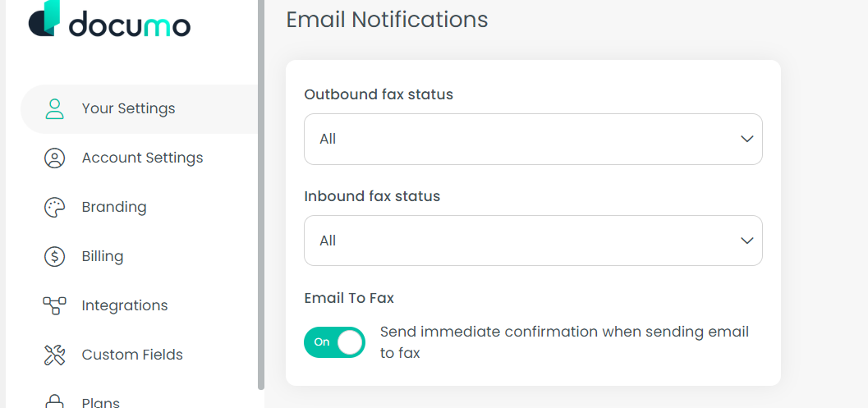This screenshot has width=868, height=408.
Task: Click the 'Send immediate confirmation' toggle label text
Action: pyautogui.click(x=564, y=342)
